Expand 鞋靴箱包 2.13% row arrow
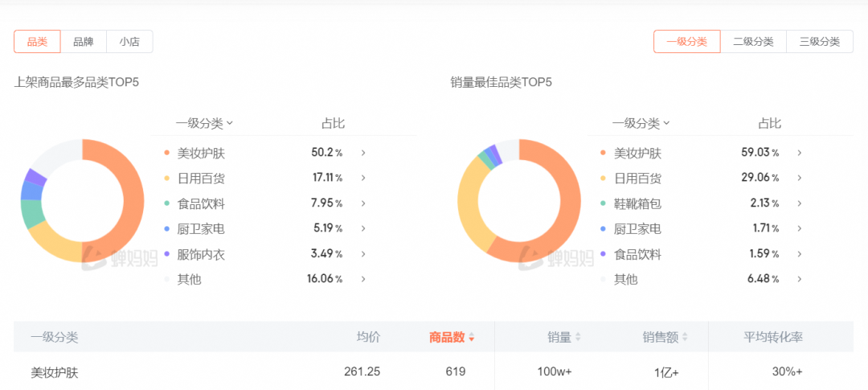 click(800, 203)
